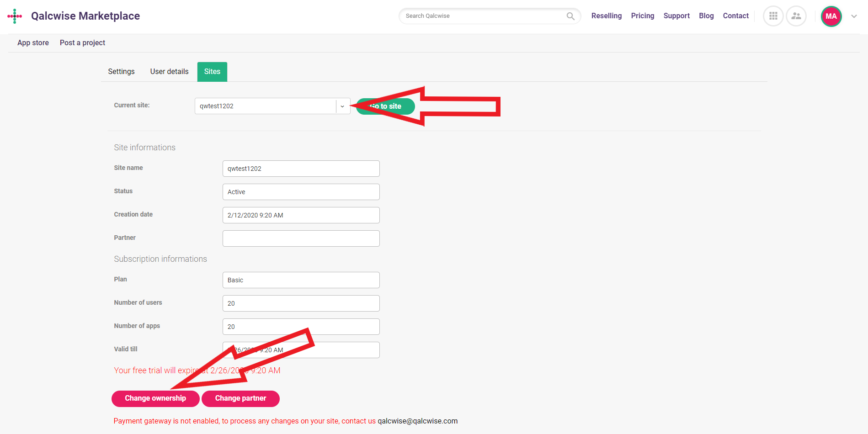The image size is (868, 434).
Task: Select the Sites tab
Action: (212, 72)
